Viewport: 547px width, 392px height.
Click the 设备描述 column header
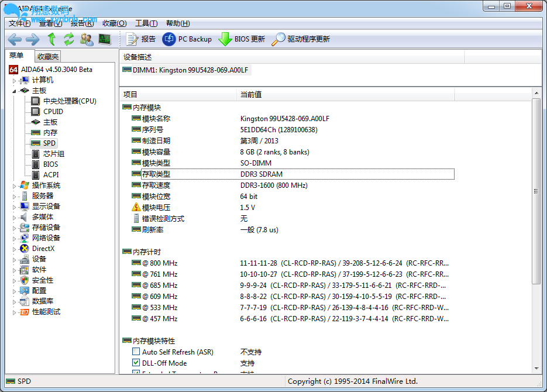point(292,57)
